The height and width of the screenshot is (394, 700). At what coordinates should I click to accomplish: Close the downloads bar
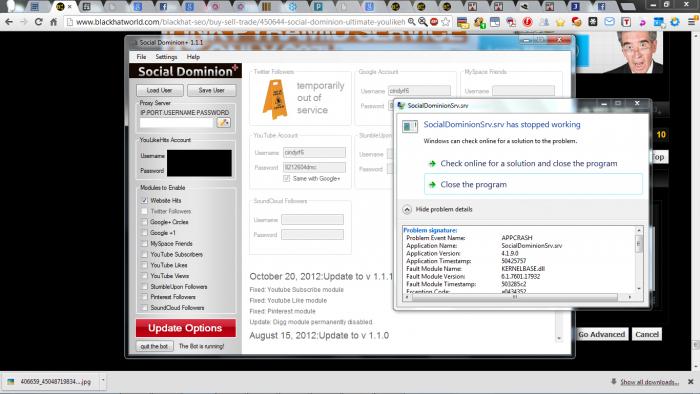690,382
